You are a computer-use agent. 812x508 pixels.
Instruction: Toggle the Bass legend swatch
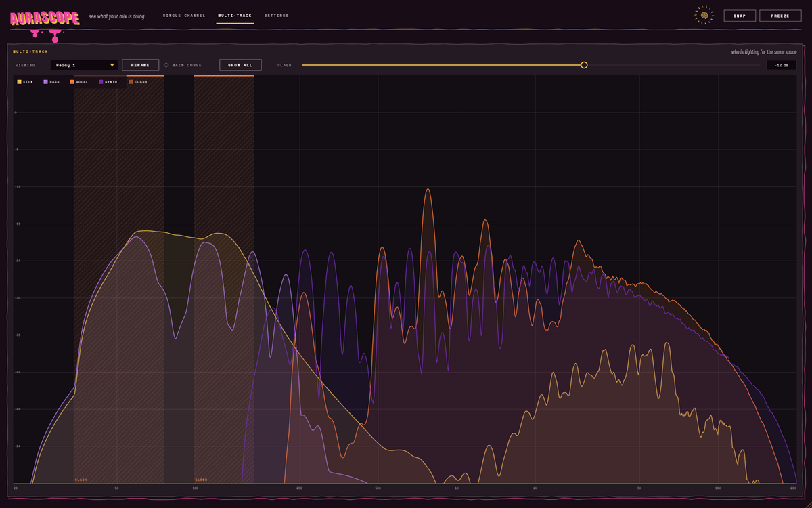click(x=46, y=82)
